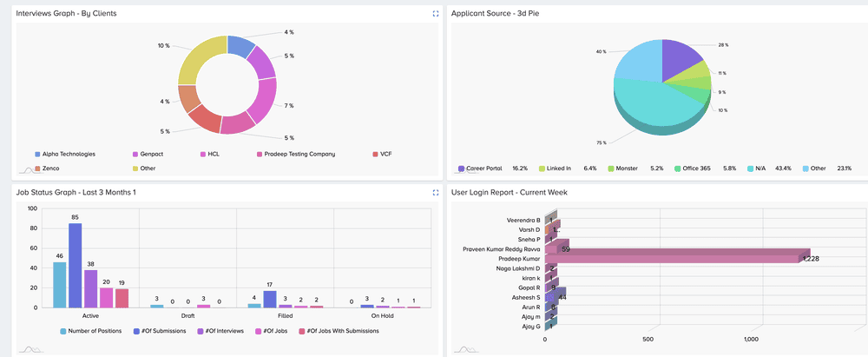Click the 'On Hold' axis category label
The image size is (868, 357).
click(x=383, y=316)
